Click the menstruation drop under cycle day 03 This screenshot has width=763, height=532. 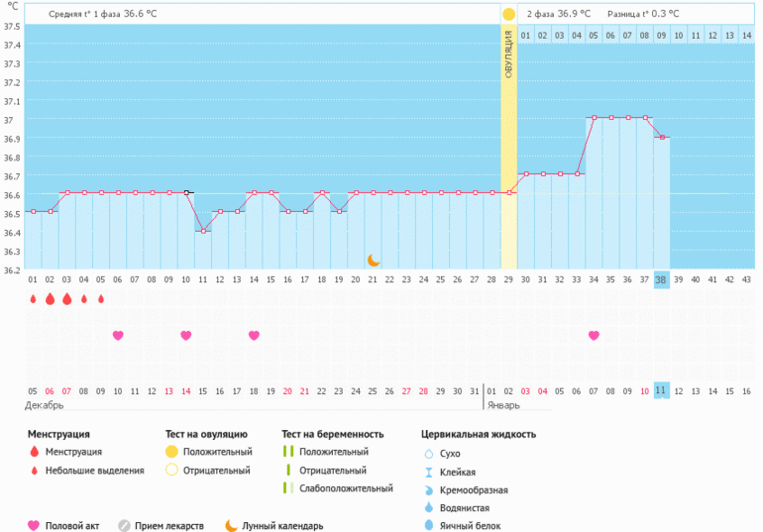[66, 299]
